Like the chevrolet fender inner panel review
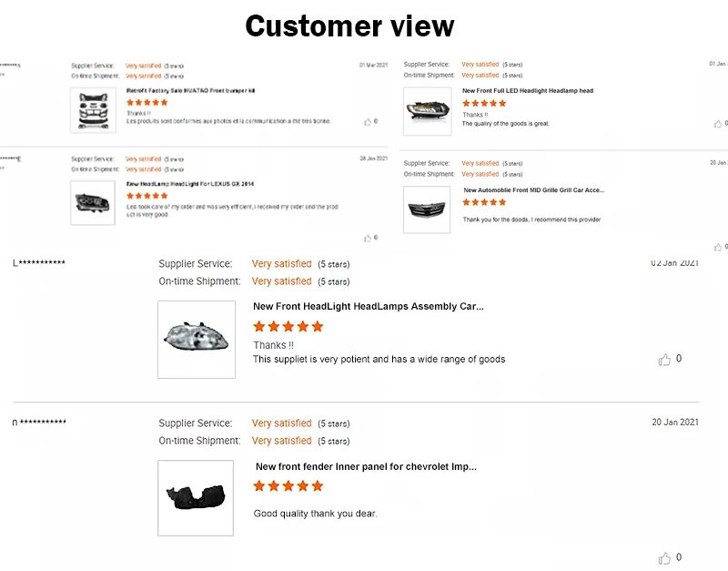The image size is (728, 571). pos(664,557)
